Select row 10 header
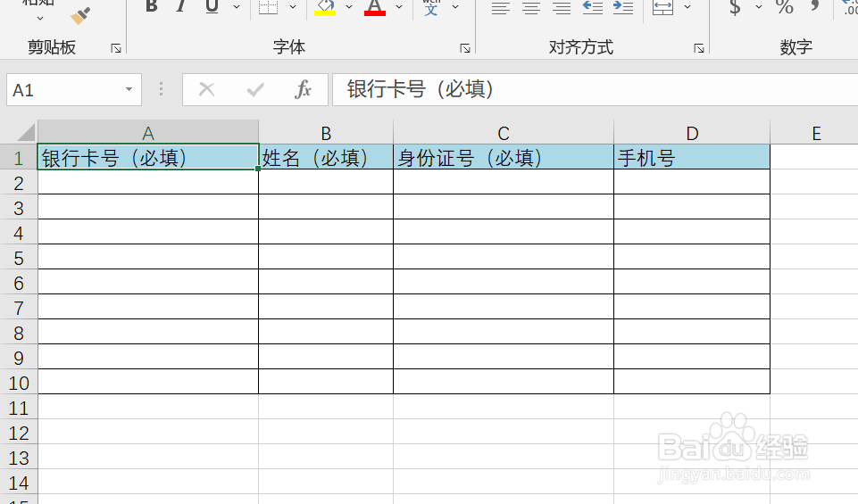Viewport: 858px width, 504px height. click(x=19, y=383)
